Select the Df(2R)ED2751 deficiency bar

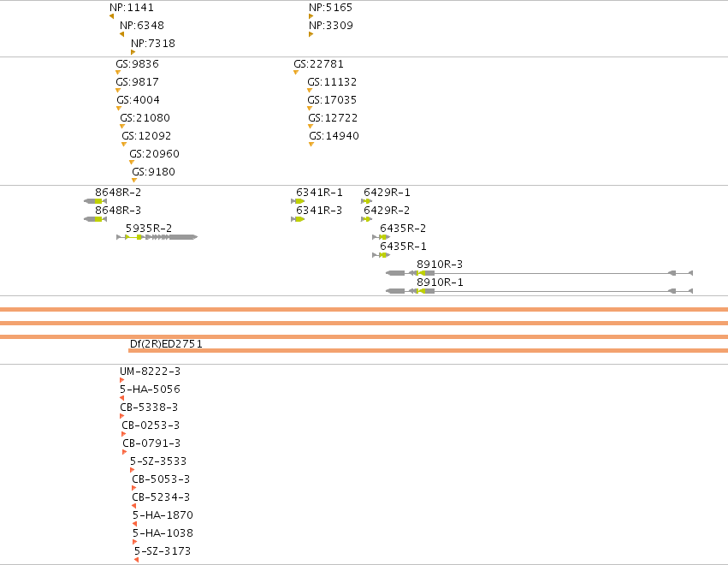[x=428, y=351]
